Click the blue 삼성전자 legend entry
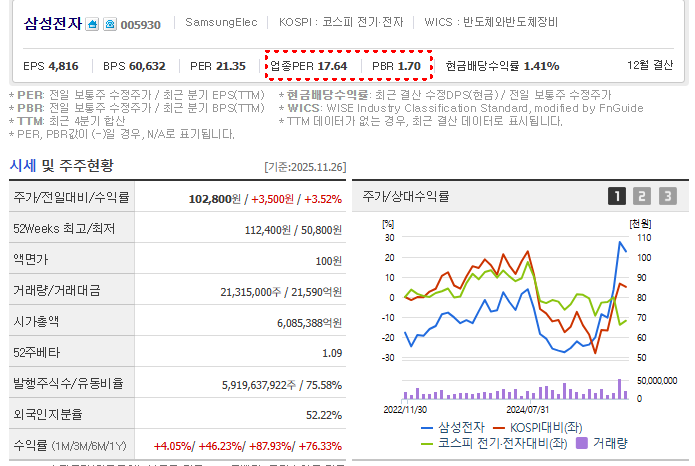Image resolution: width=695 pixels, height=466 pixels. tap(453, 427)
